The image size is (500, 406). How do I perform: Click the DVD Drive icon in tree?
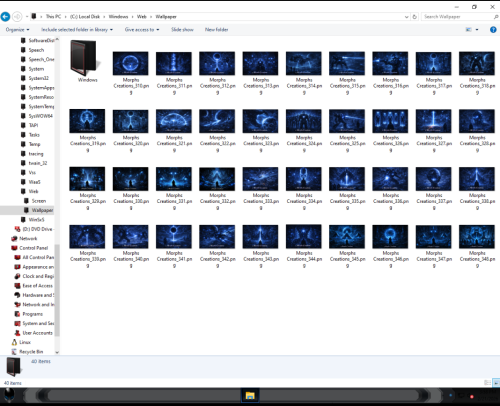17,229
